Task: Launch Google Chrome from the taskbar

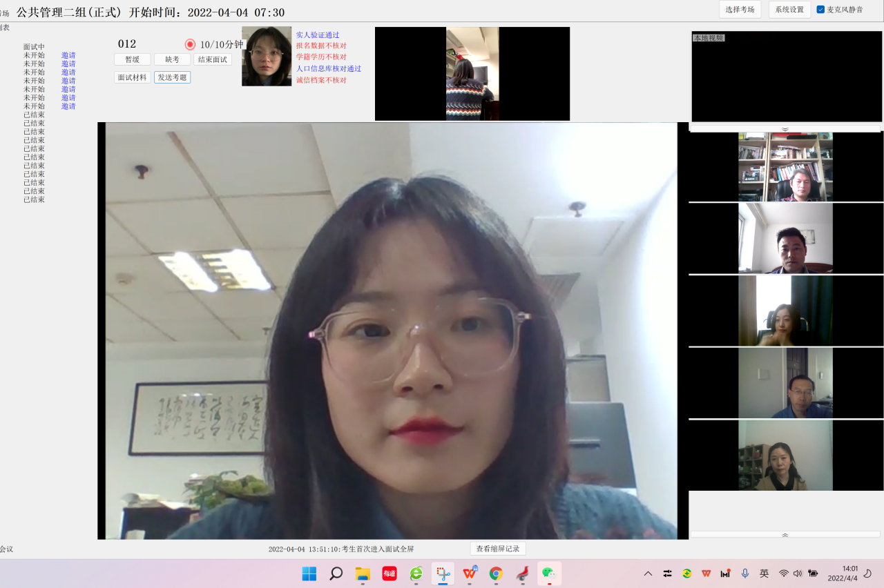Action: tap(496, 574)
